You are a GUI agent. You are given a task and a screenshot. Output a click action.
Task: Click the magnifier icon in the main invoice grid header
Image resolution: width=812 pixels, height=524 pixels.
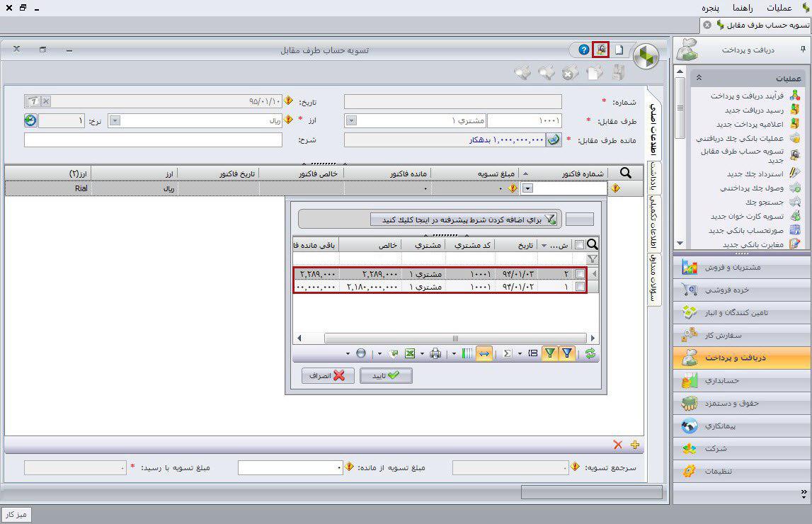click(x=626, y=173)
